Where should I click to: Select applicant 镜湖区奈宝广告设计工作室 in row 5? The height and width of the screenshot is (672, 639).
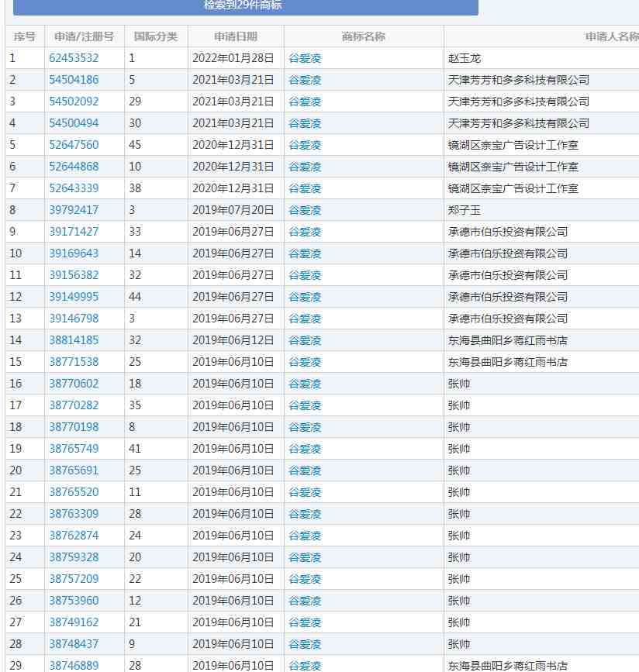[513, 145]
